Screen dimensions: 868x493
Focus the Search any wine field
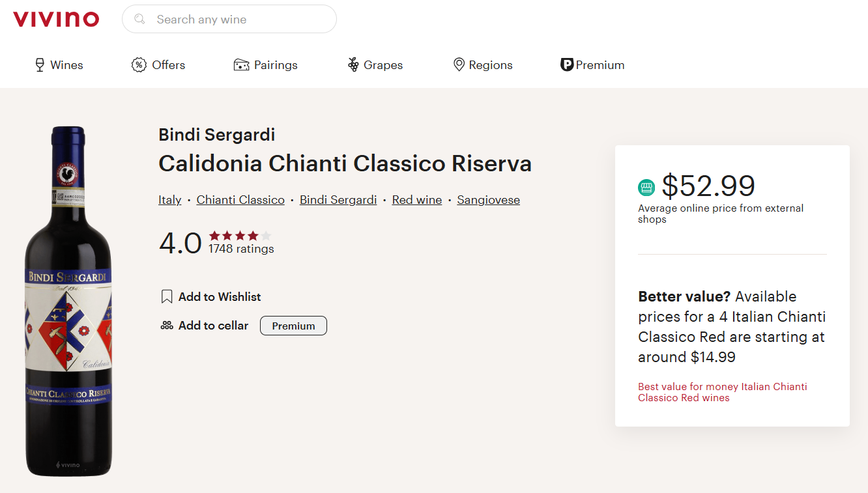[x=241, y=20]
